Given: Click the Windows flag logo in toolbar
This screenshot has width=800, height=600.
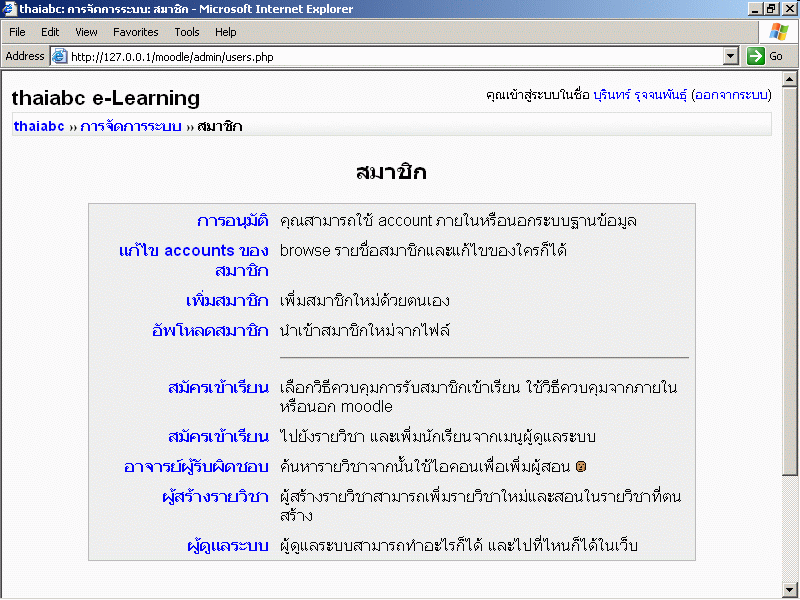Looking at the screenshot, I should (778, 32).
